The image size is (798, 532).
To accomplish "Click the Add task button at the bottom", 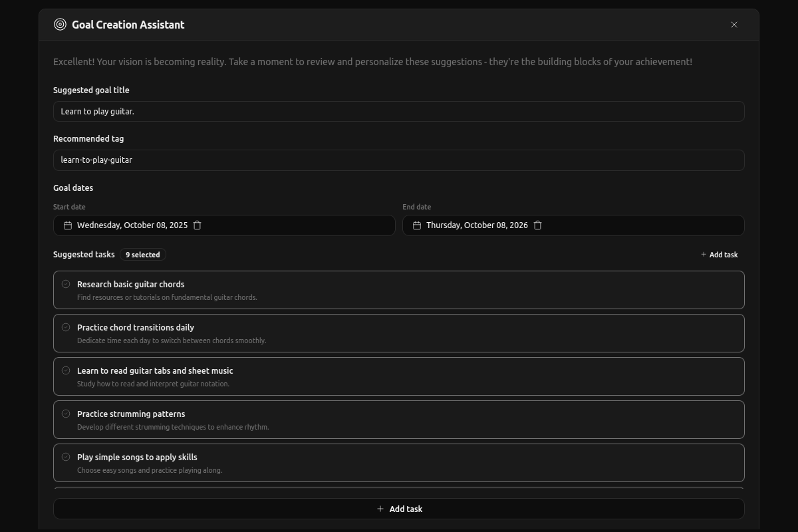I will pos(399,509).
